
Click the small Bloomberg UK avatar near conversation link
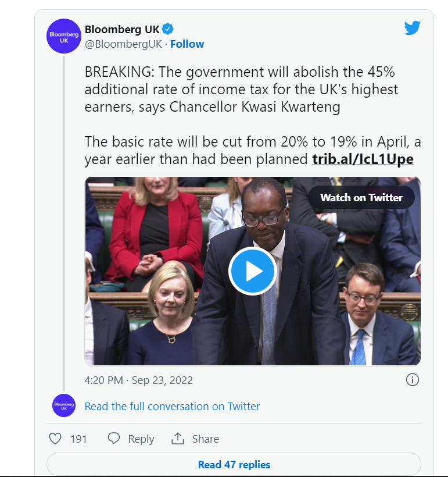coord(64,405)
